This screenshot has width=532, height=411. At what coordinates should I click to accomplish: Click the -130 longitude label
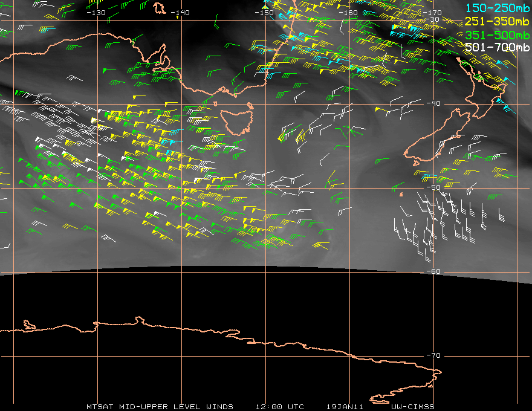pos(96,13)
